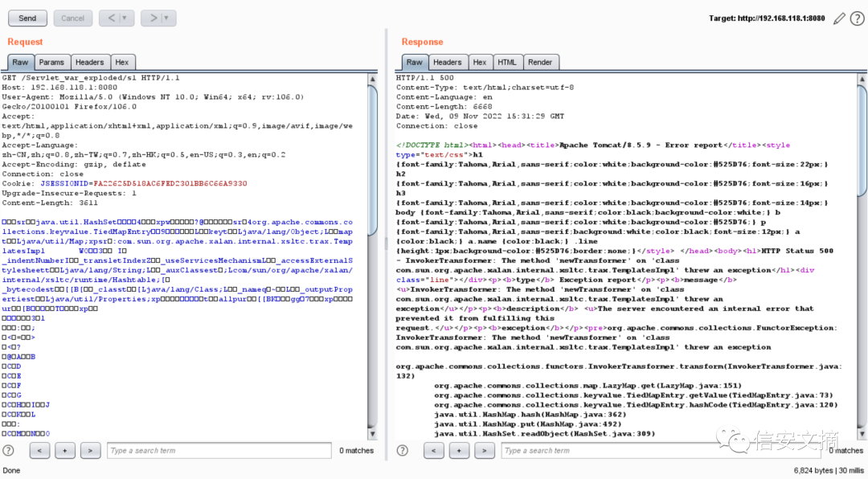Image resolution: width=868 pixels, height=479 pixels.
Task: Click the 6,824 bytes | 30 millis status
Action: 829,470
